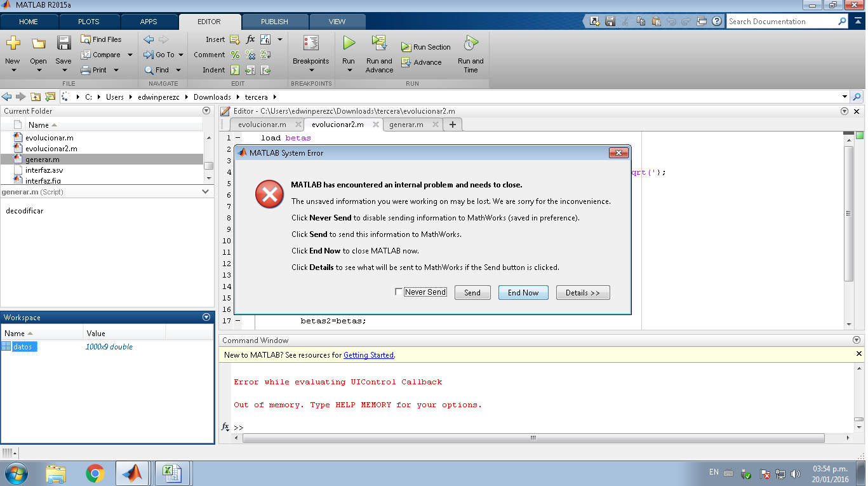Switch to the PUBLISH ribbon tab
This screenshot has height=486, width=868.
point(274,22)
